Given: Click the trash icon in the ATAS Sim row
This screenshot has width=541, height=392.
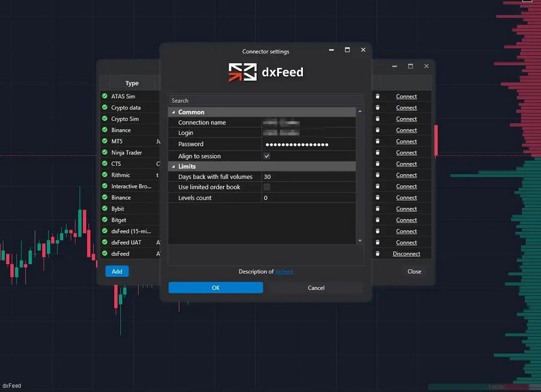Looking at the screenshot, I should (x=377, y=96).
